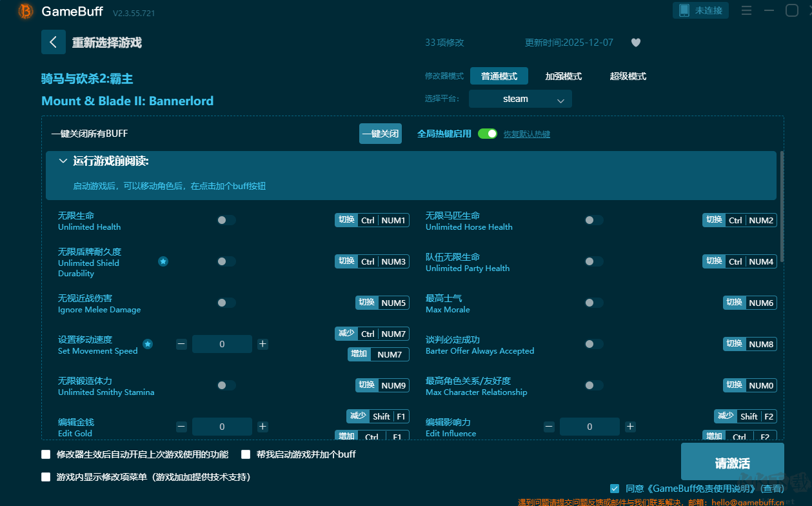Click NUM0 hotkey for Max Character Relationship
The image size is (812, 506).
pyautogui.click(x=750, y=385)
